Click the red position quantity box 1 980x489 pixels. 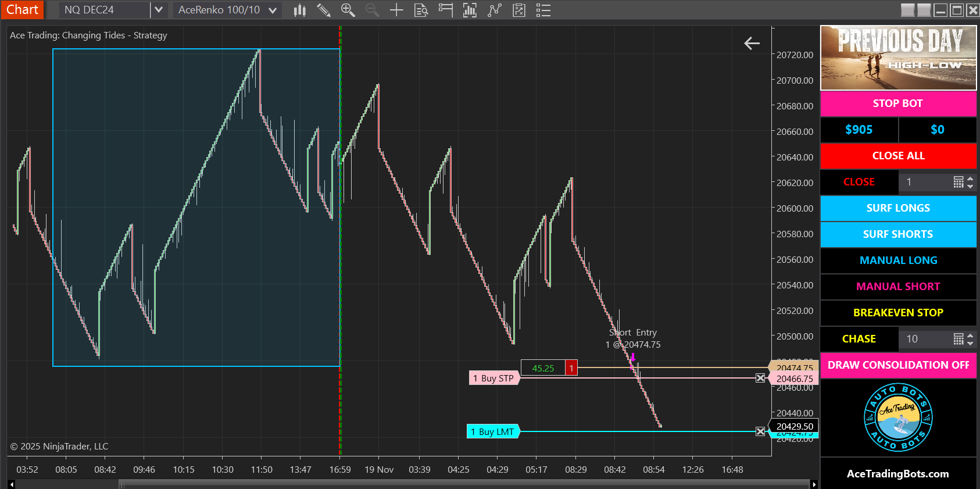(x=571, y=368)
